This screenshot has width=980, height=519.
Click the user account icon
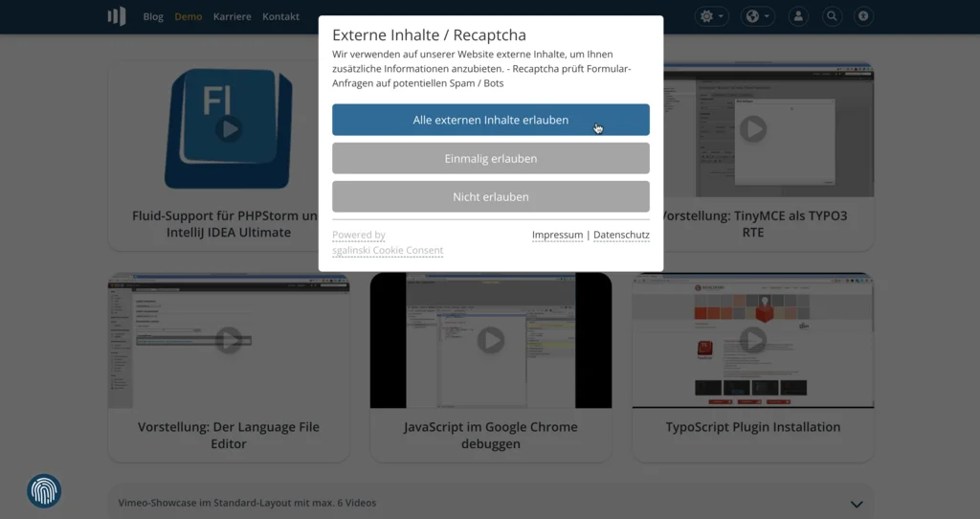click(799, 16)
